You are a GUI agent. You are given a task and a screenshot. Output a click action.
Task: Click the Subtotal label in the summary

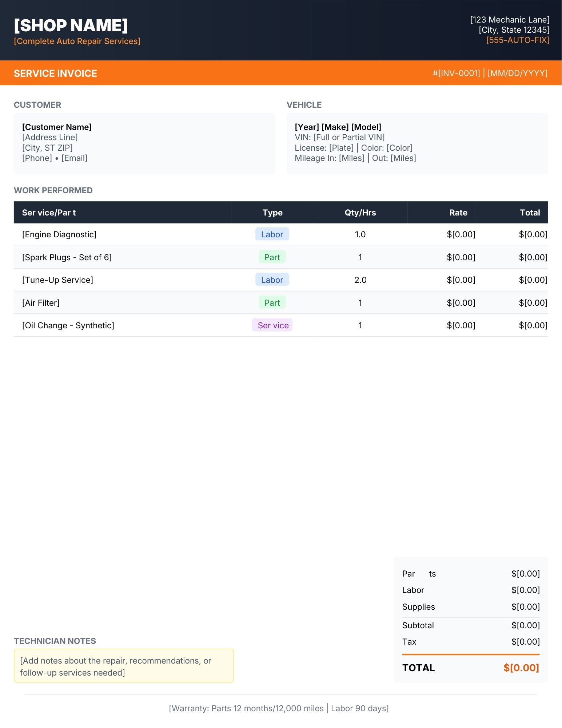[418, 625]
